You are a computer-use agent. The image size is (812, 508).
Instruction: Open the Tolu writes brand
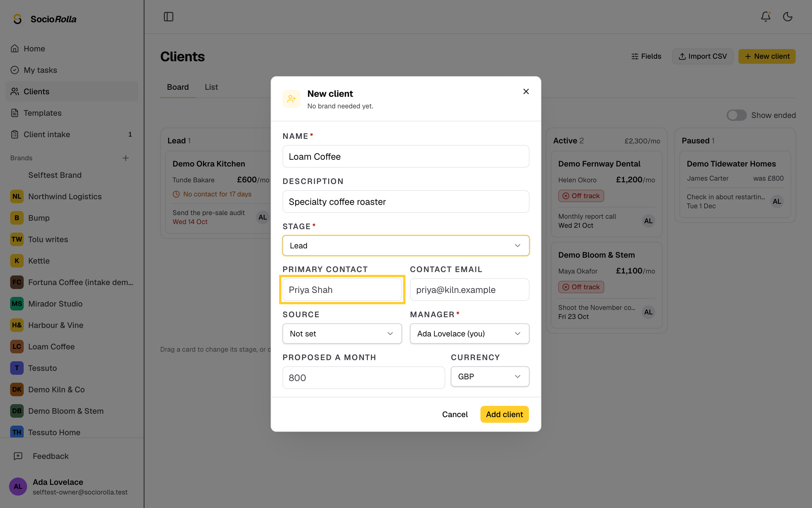(72, 239)
